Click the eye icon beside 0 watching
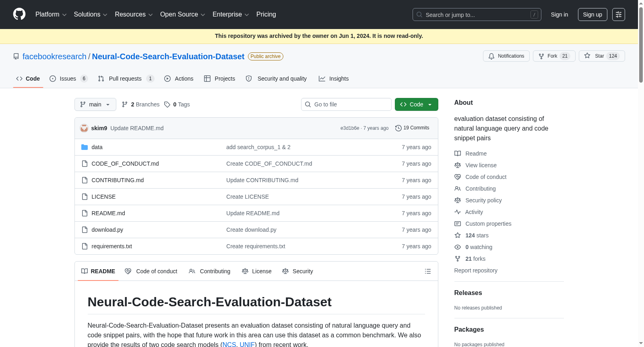This screenshot has height=347, width=644. coord(458,247)
